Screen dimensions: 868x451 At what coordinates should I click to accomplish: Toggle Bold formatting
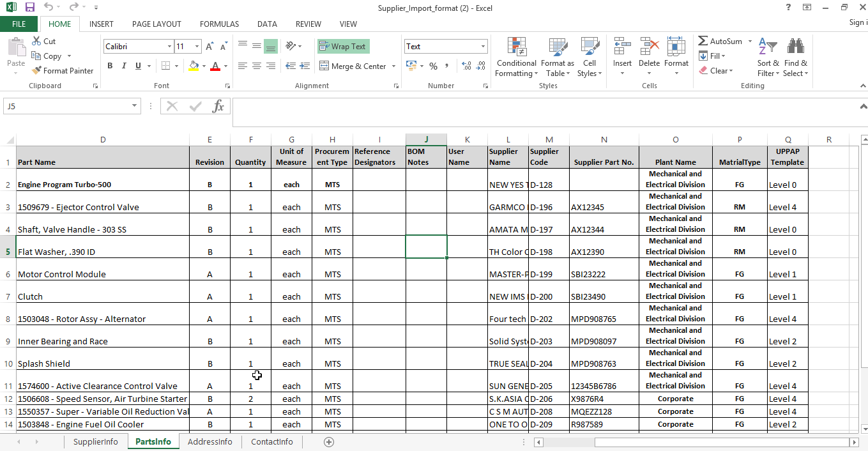[110, 66]
